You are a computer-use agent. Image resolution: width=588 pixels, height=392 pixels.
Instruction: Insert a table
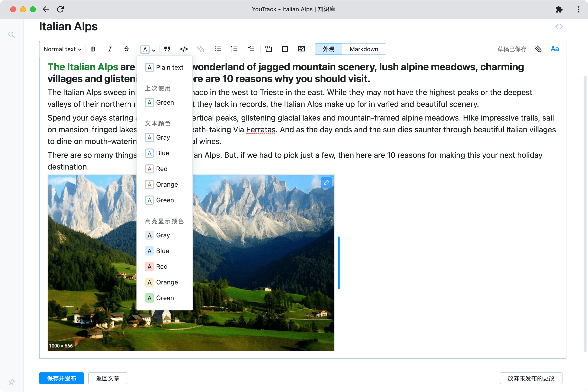point(285,49)
